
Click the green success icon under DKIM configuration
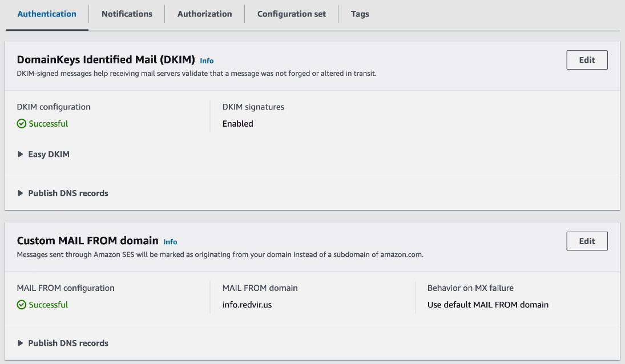(21, 123)
